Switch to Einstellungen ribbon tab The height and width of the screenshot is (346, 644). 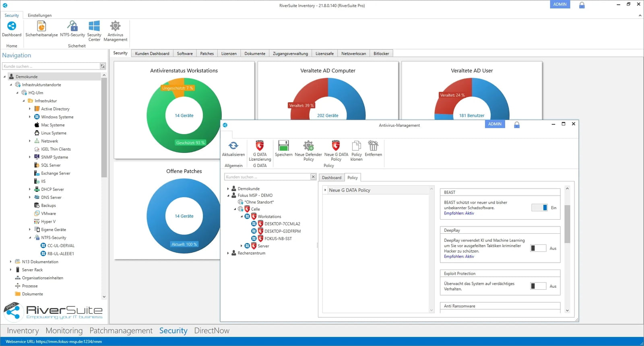[x=39, y=15]
